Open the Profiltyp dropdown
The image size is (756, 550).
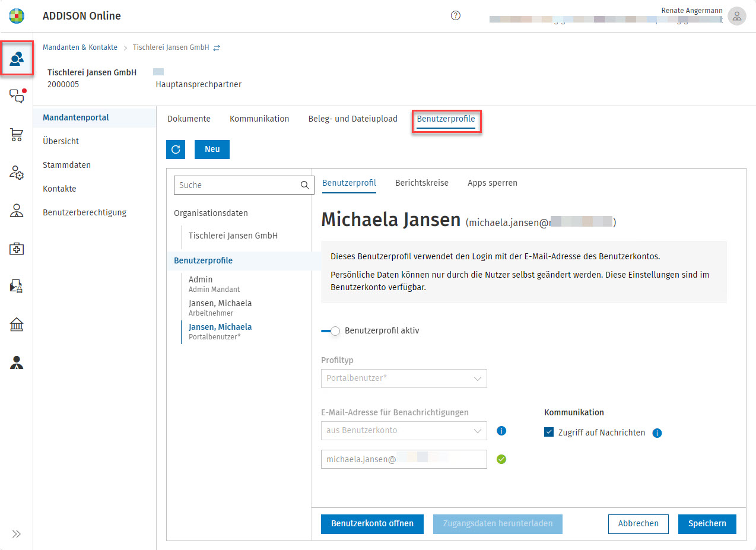404,379
